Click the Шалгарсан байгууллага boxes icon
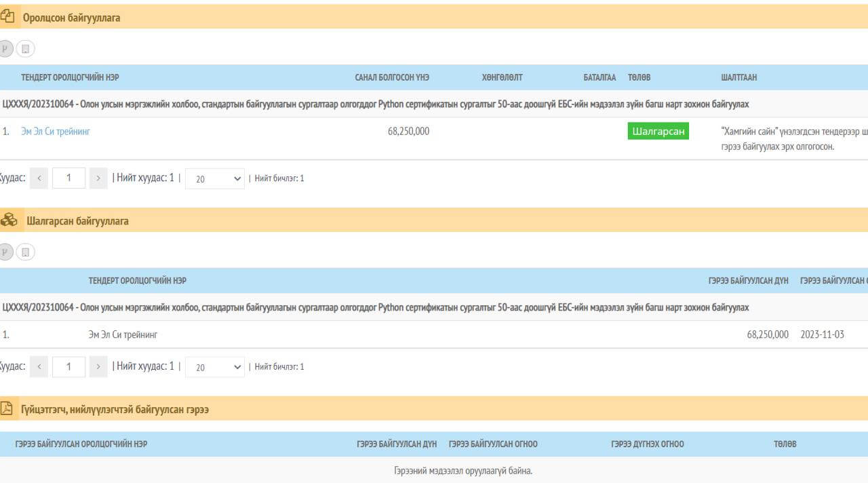This screenshot has height=483, width=868. tap(9, 220)
